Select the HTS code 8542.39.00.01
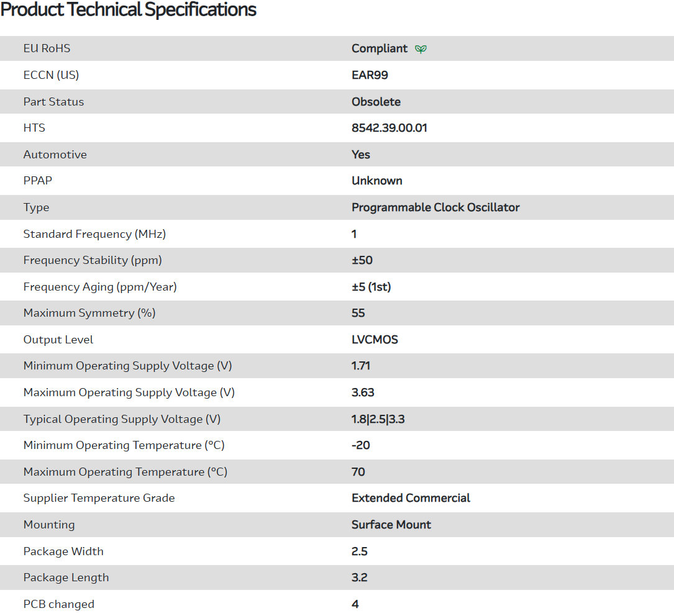 tap(389, 128)
